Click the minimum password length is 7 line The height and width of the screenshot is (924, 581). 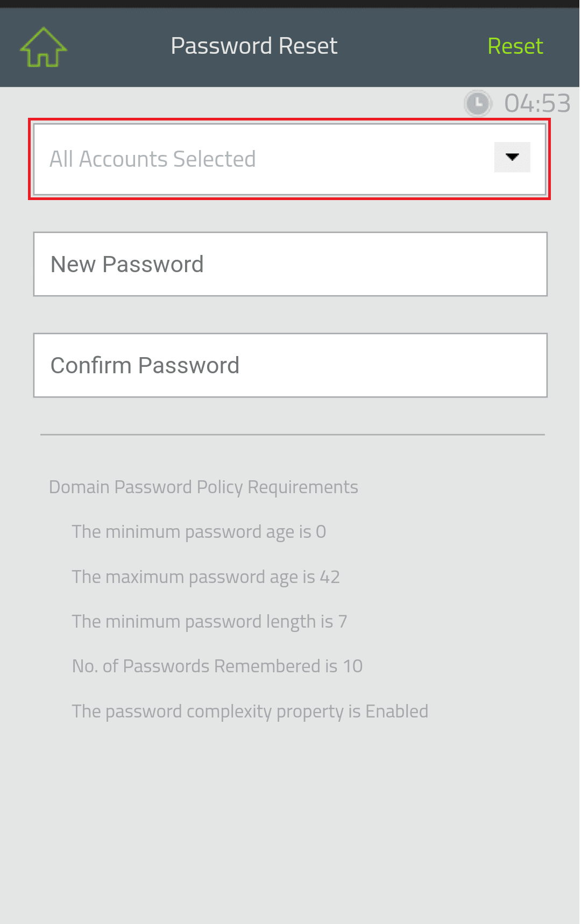(209, 622)
